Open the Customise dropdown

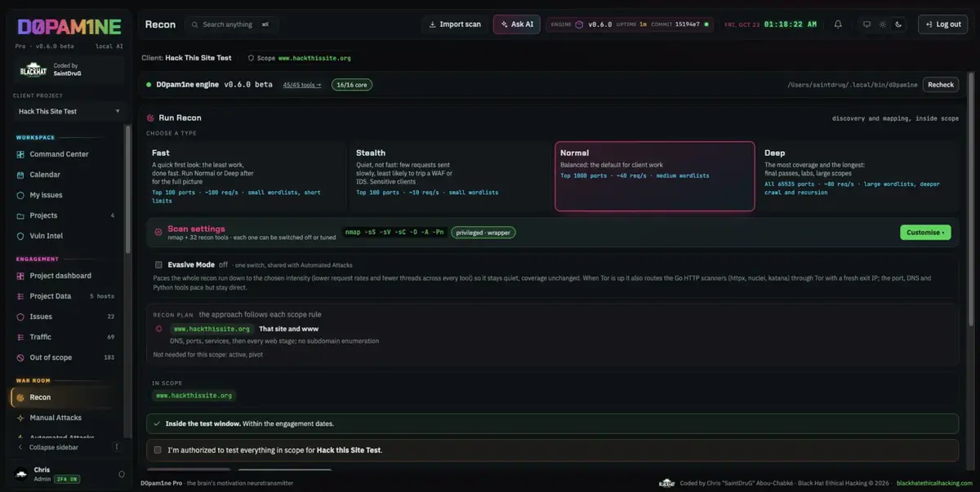[x=925, y=233]
